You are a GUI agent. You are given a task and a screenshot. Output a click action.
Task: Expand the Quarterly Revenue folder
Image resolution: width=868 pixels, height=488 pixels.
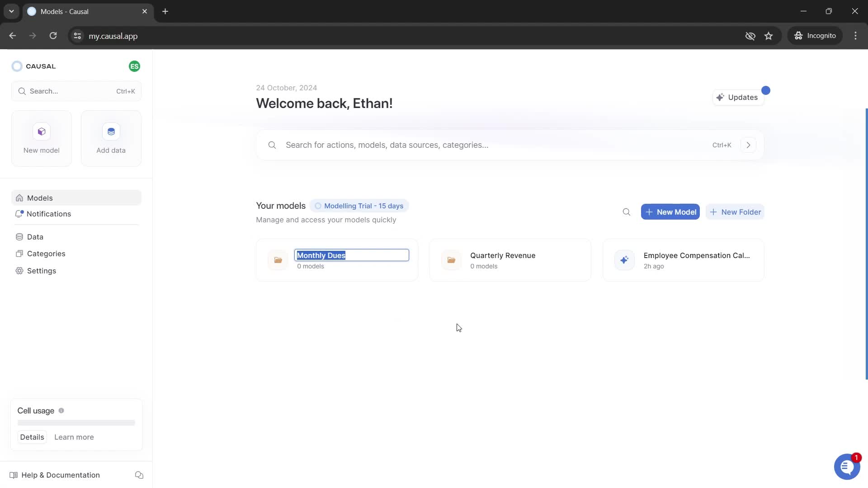click(x=510, y=260)
